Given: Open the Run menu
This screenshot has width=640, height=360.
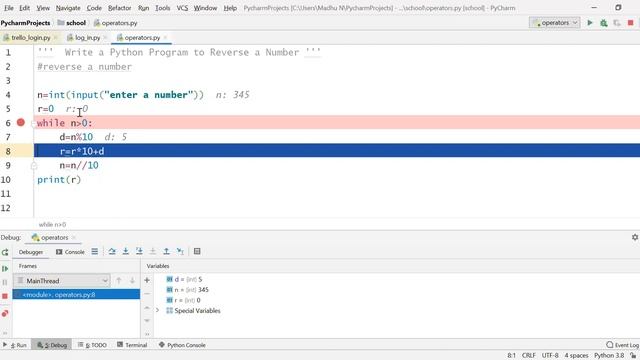Looking at the screenshot, I should [143, 8].
